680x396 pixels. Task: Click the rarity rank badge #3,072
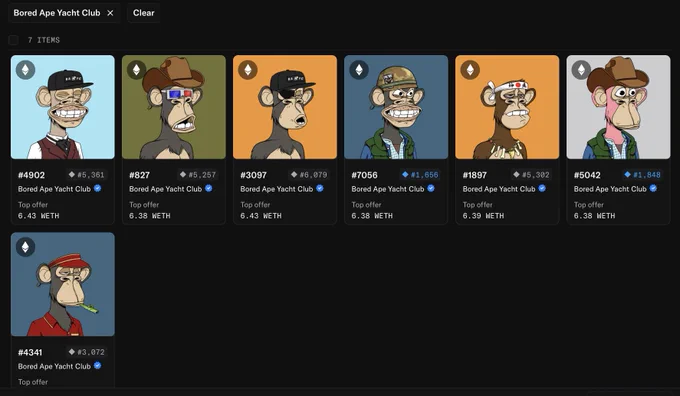click(x=87, y=352)
